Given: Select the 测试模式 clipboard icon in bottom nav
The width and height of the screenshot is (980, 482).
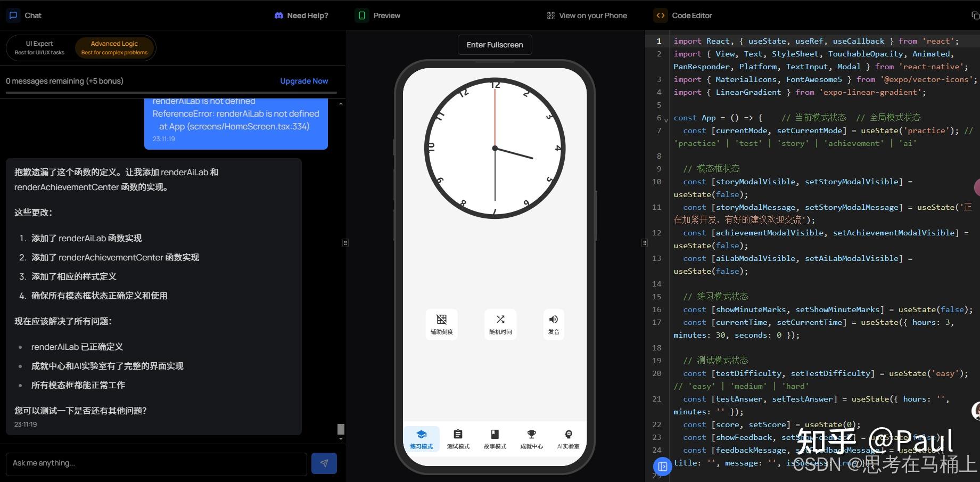Looking at the screenshot, I should coord(458,434).
